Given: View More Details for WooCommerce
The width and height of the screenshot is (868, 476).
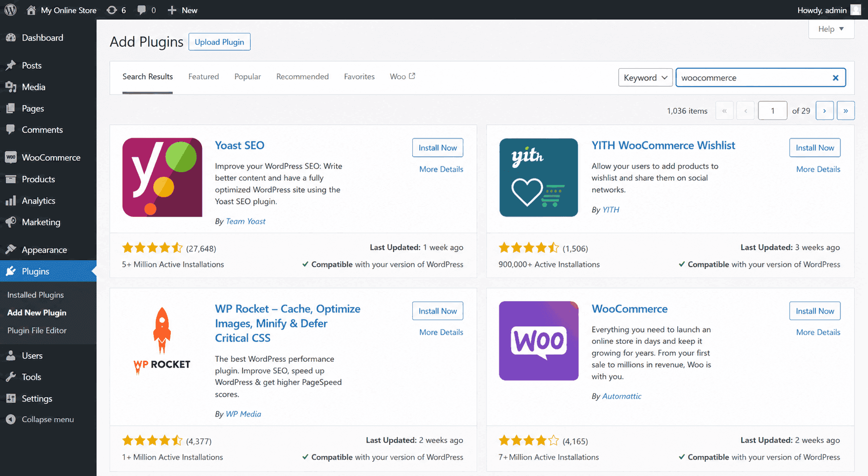Looking at the screenshot, I should [x=818, y=332].
